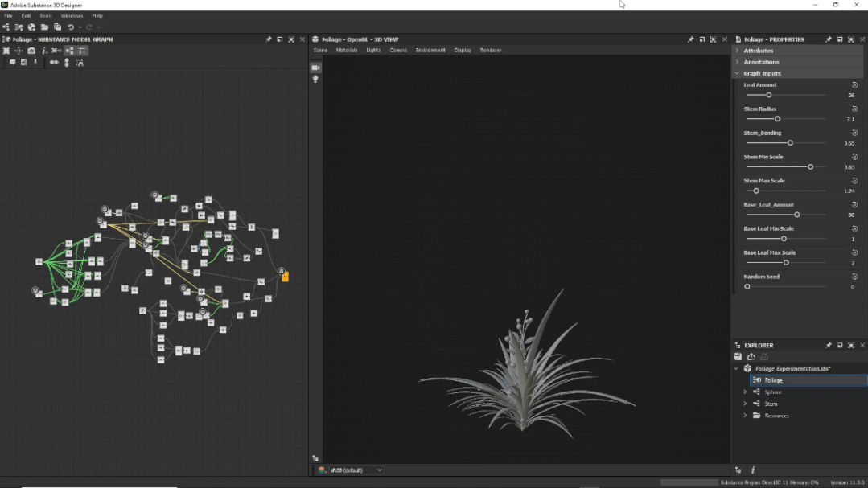Select the orange output node in graph

point(285,277)
